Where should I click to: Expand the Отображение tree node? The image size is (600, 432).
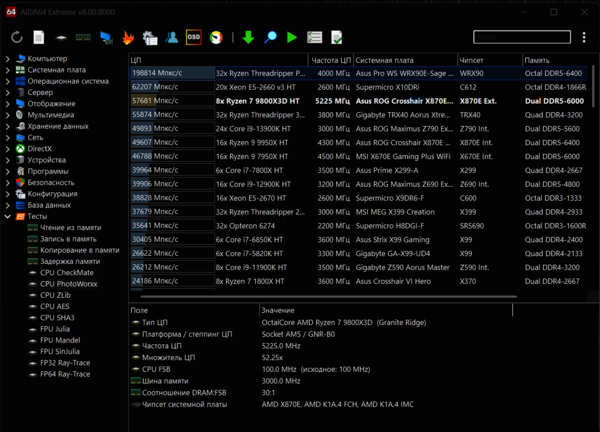[x=8, y=104]
